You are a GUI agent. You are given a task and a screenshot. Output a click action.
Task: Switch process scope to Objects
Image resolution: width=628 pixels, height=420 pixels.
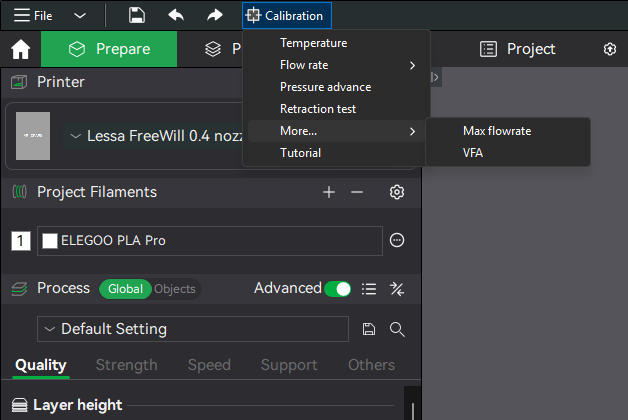pyautogui.click(x=175, y=289)
